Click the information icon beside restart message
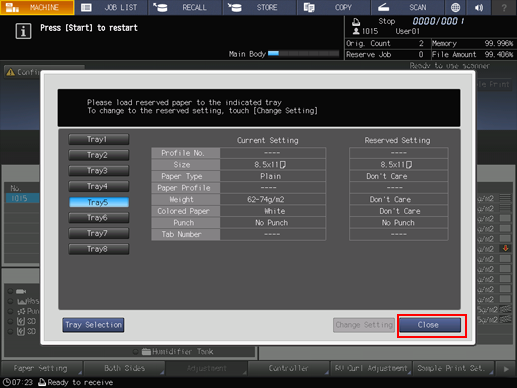Screen dimensions: 517x388 [23, 31]
